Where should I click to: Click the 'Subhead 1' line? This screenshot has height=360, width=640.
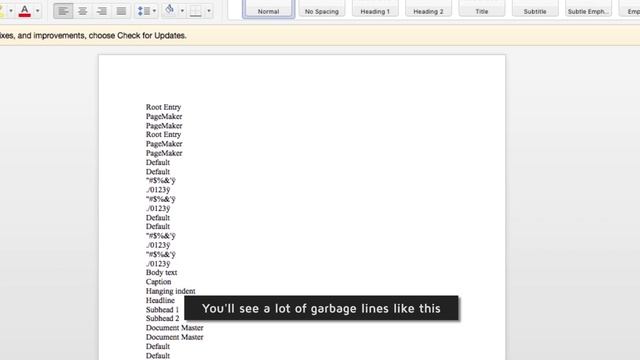pos(162,310)
